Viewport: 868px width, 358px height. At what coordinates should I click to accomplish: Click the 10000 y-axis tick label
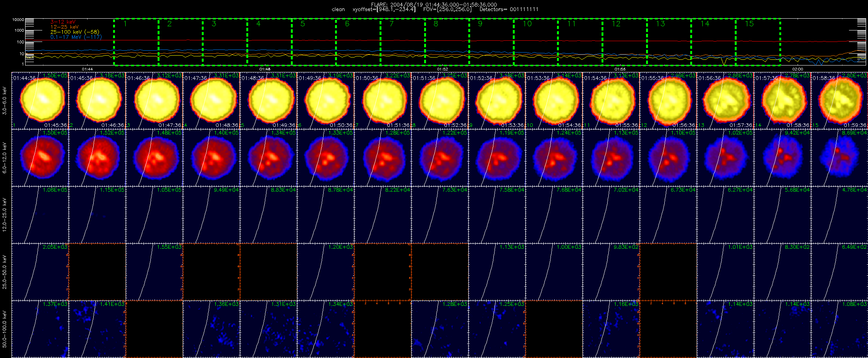pos(18,19)
